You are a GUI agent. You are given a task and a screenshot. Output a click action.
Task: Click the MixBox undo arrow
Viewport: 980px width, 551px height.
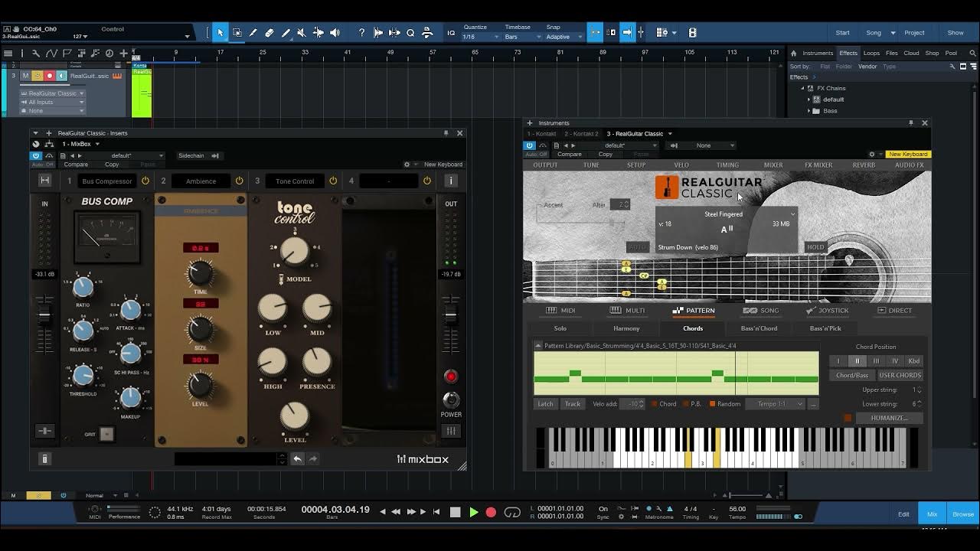[298, 458]
